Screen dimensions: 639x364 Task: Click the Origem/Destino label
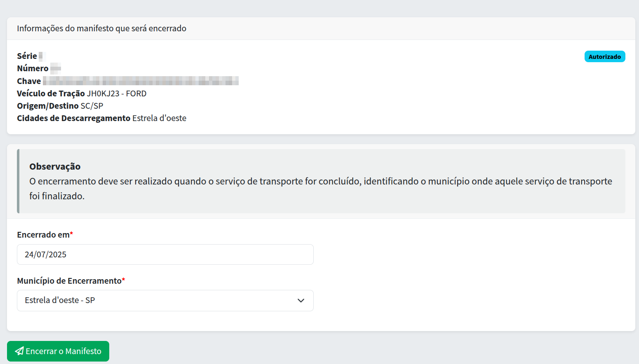(48, 106)
